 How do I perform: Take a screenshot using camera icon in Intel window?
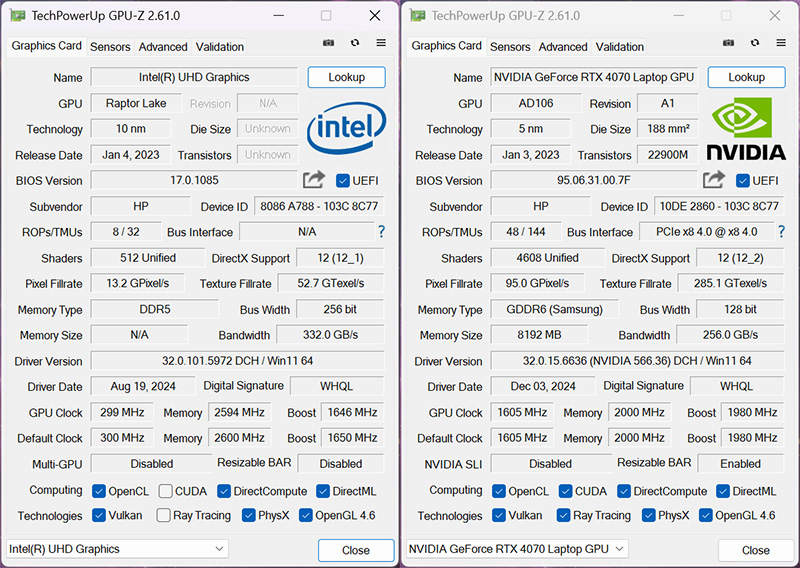pyautogui.click(x=329, y=43)
